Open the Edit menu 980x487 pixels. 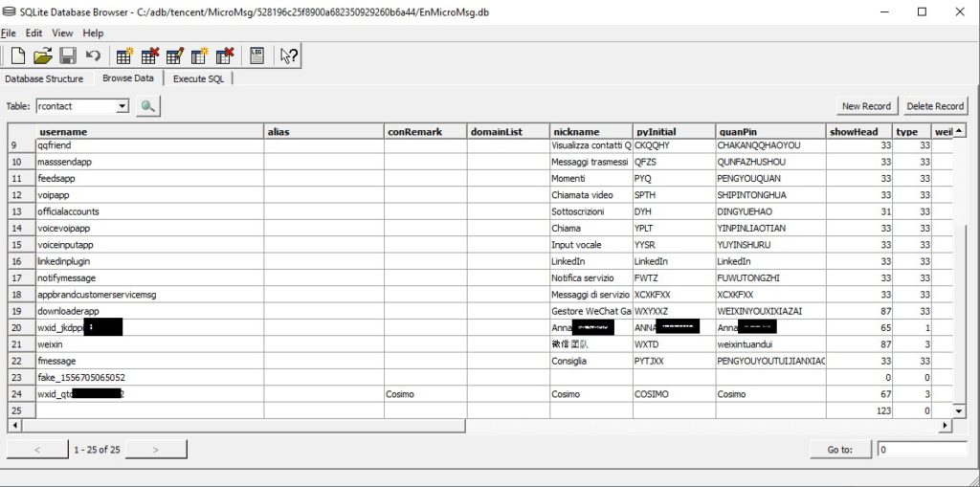(33, 33)
